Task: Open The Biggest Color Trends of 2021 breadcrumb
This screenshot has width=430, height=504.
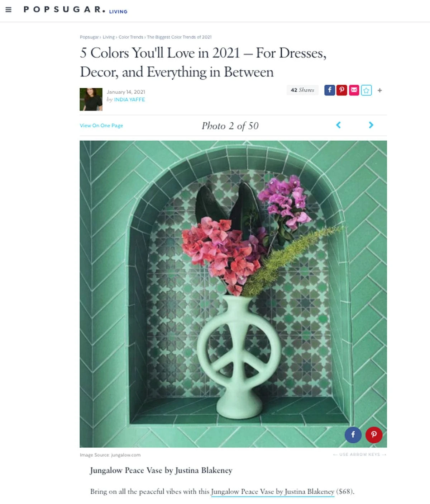Action: coord(179,37)
